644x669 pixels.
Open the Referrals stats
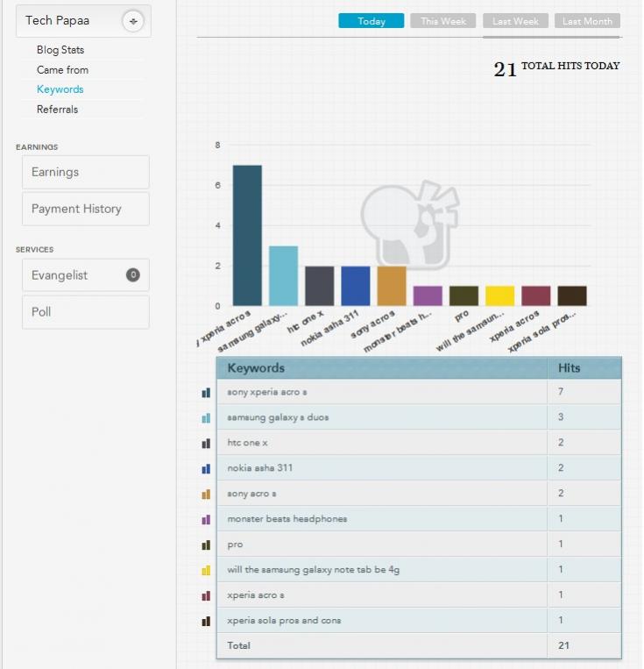tap(57, 110)
